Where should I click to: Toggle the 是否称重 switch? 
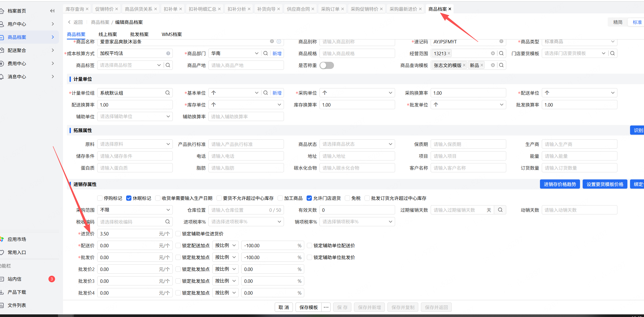(327, 65)
